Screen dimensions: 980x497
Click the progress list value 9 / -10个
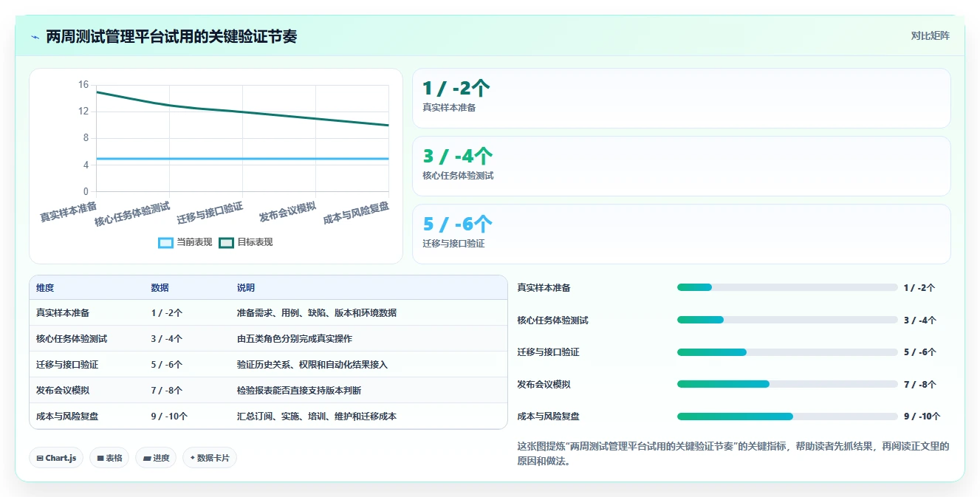pyautogui.click(x=922, y=417)
